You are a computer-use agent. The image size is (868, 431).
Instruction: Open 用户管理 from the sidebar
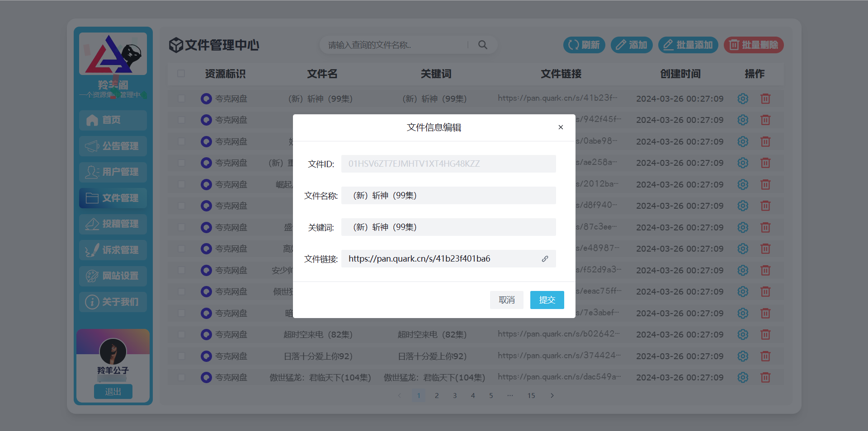tap(113, 172)
